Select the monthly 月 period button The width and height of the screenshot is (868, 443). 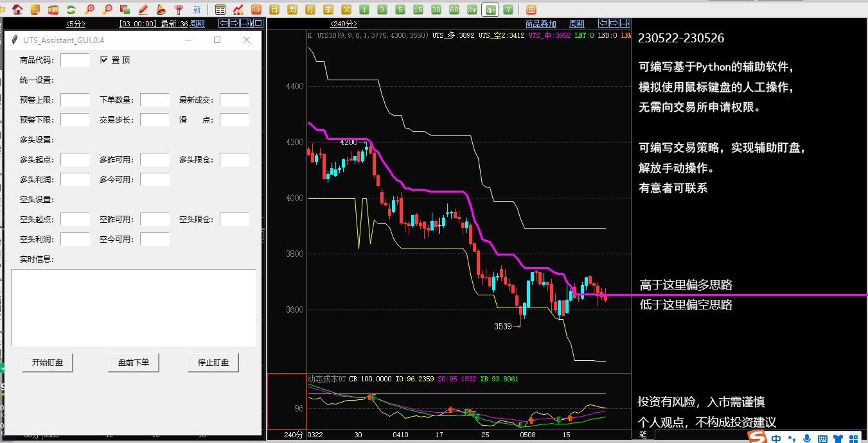pyautogui.click(x=310, y=9)
